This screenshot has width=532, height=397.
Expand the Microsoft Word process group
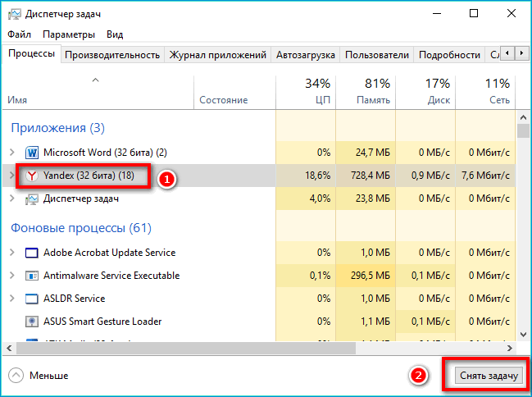11,153
